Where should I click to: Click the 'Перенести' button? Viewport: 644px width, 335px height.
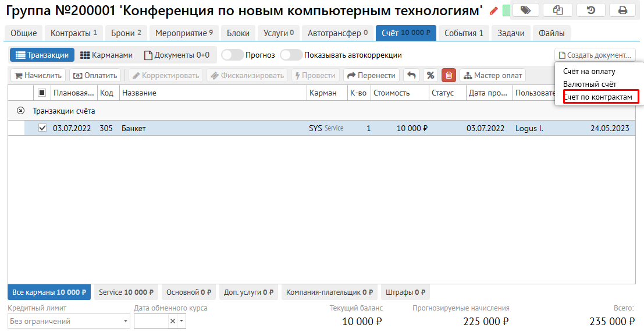pyautogui.click(x=371, y=75)
